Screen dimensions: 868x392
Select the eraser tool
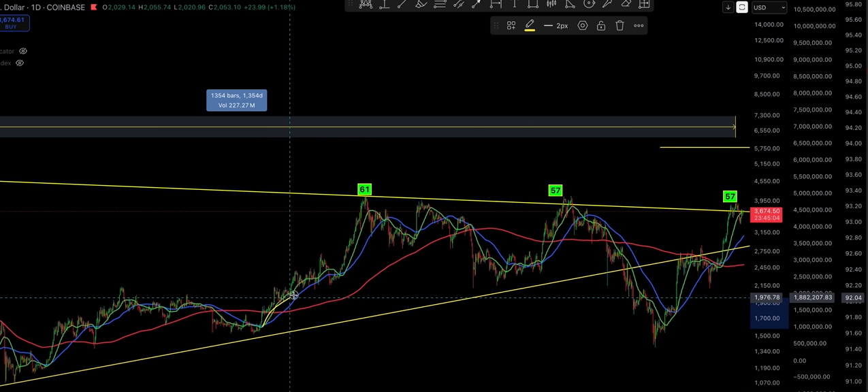pos(626,4)
